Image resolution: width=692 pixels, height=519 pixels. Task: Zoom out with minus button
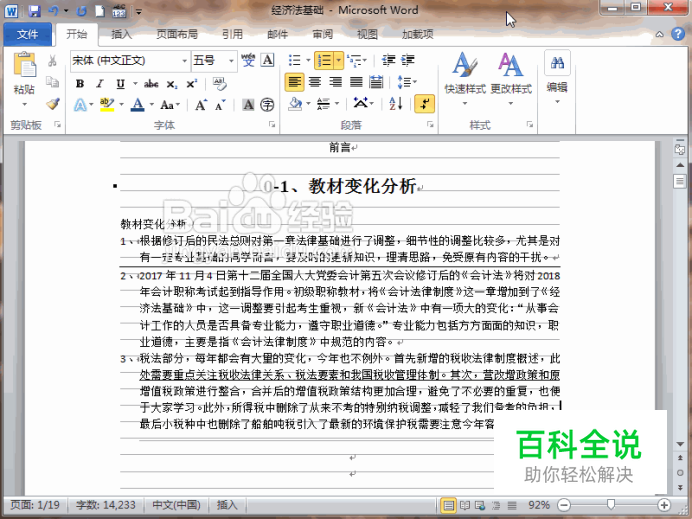(x=564, y=505)
